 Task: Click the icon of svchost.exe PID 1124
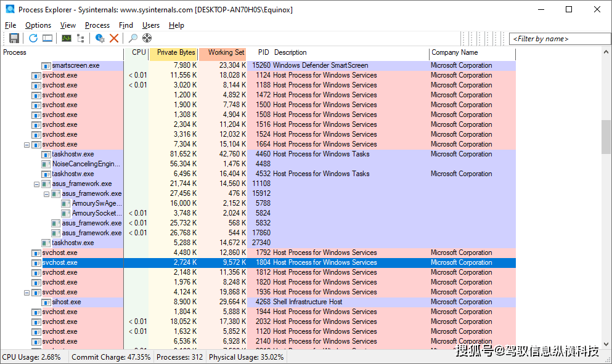[36, 75]
